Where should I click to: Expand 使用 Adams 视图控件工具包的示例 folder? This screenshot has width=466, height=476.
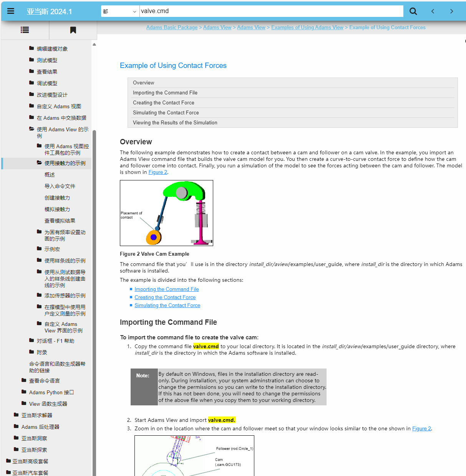click(39, 146)
